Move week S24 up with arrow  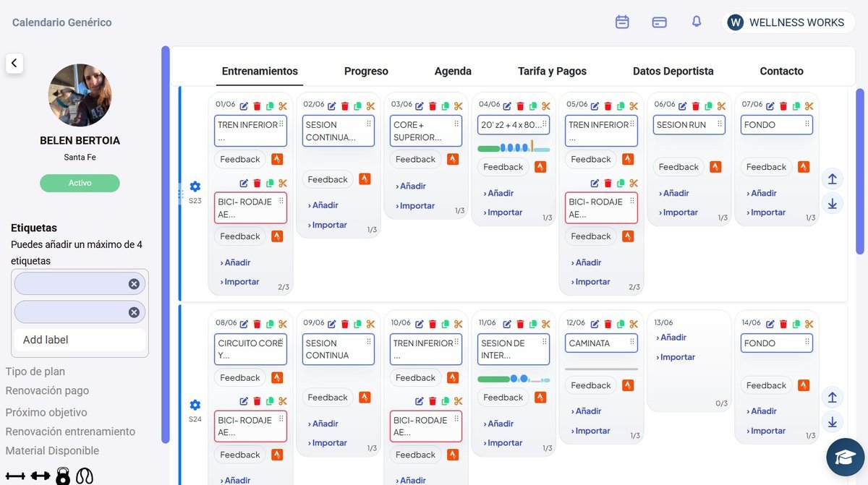[x=833, y=397]
